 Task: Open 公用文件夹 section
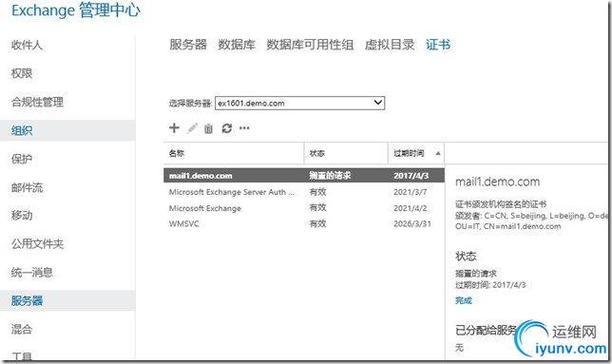pyautogui.click(x=37, y=244)
